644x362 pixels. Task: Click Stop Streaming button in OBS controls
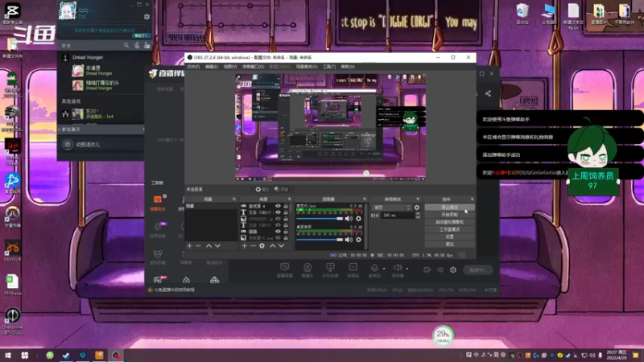coord(449,208)
